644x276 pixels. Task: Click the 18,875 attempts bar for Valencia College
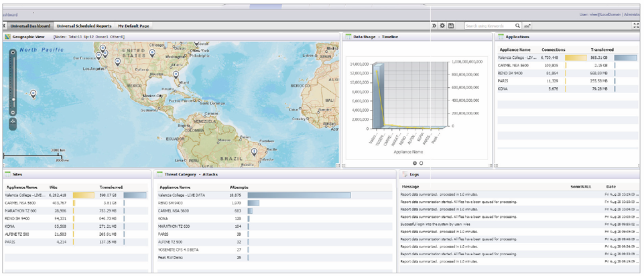299,196
